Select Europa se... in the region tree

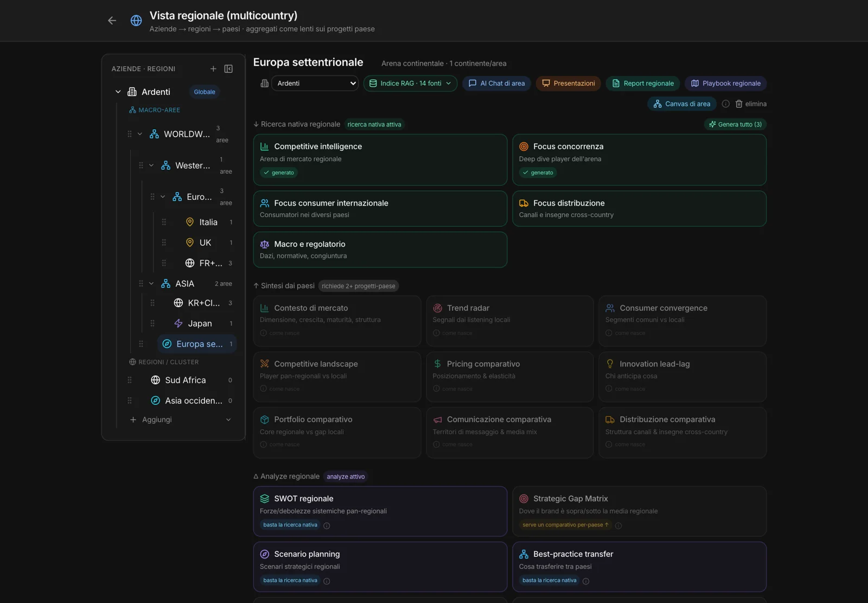[198, 344]
